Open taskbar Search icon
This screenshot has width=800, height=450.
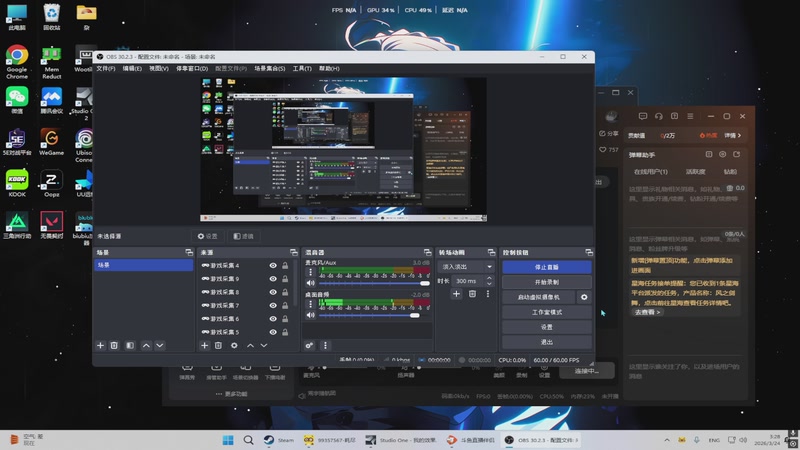click(x=248, y=440)
